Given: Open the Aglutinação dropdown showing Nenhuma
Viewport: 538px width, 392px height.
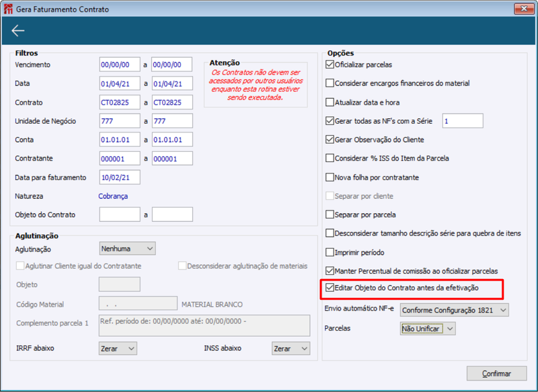Looking at the screenshot, I should click(x=127, y=249).
